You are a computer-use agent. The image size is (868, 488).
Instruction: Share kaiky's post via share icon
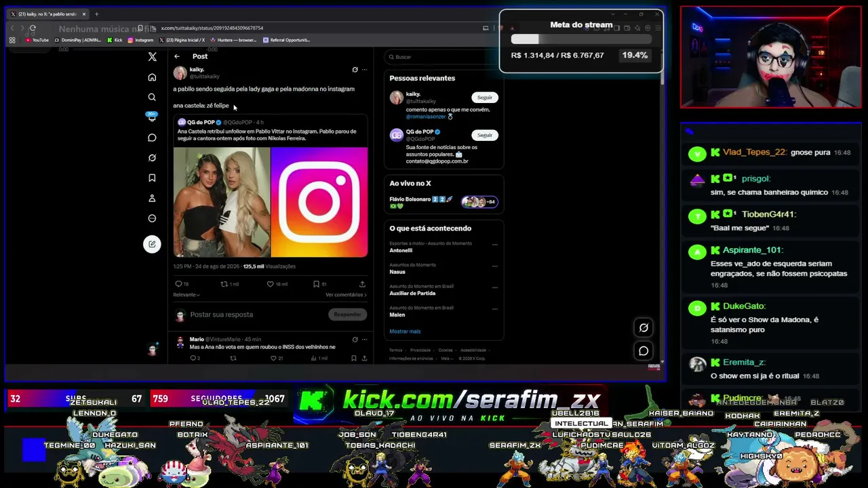[362, 284]
